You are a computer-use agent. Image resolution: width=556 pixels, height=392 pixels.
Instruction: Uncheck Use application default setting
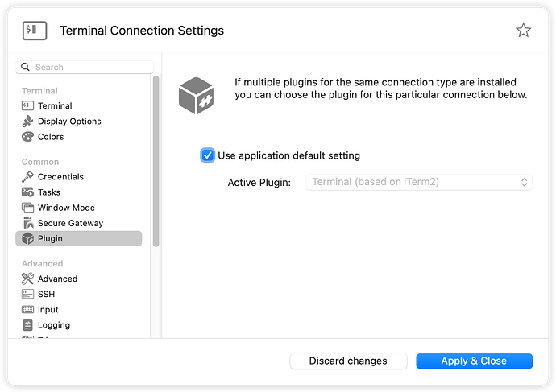[x=208, y=155]
